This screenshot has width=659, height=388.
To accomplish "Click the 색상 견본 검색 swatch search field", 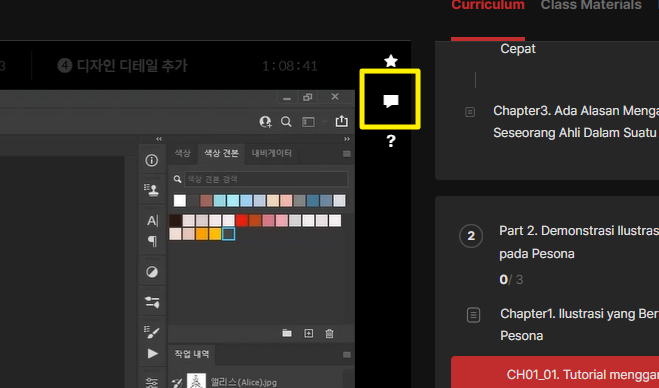I will point(266,179).
